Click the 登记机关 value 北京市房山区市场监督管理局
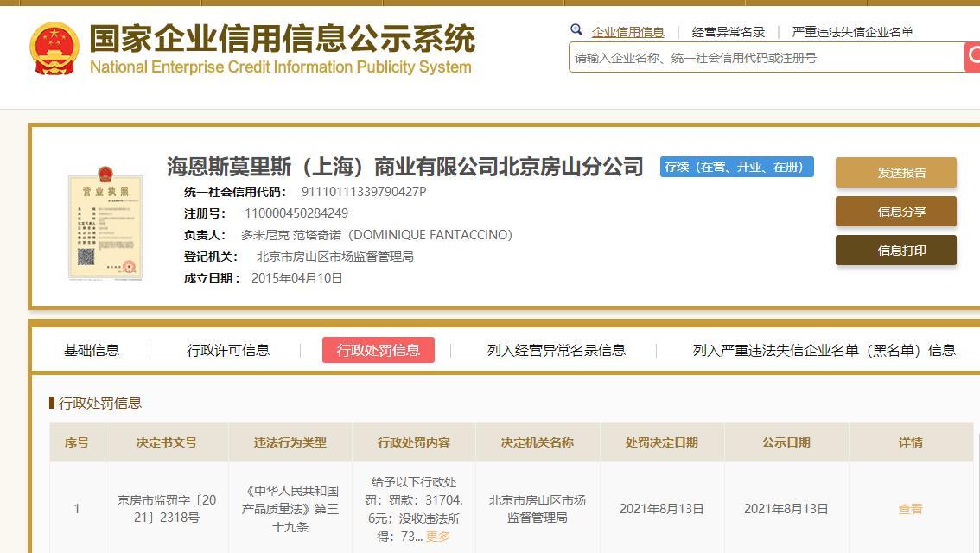The height and width of the screenshot is (553, 980). (x=335, y=257)
